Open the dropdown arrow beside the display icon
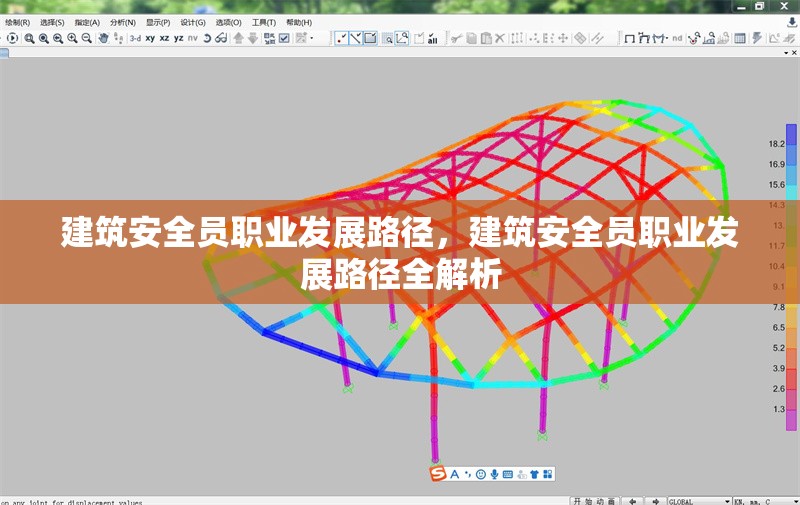800x505 pixels. [312, 38]
